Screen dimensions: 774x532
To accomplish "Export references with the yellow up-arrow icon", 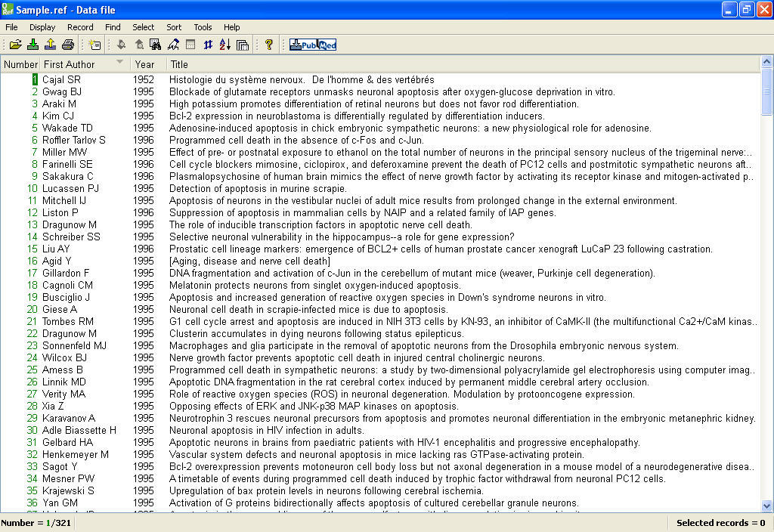I will [51, 44].
